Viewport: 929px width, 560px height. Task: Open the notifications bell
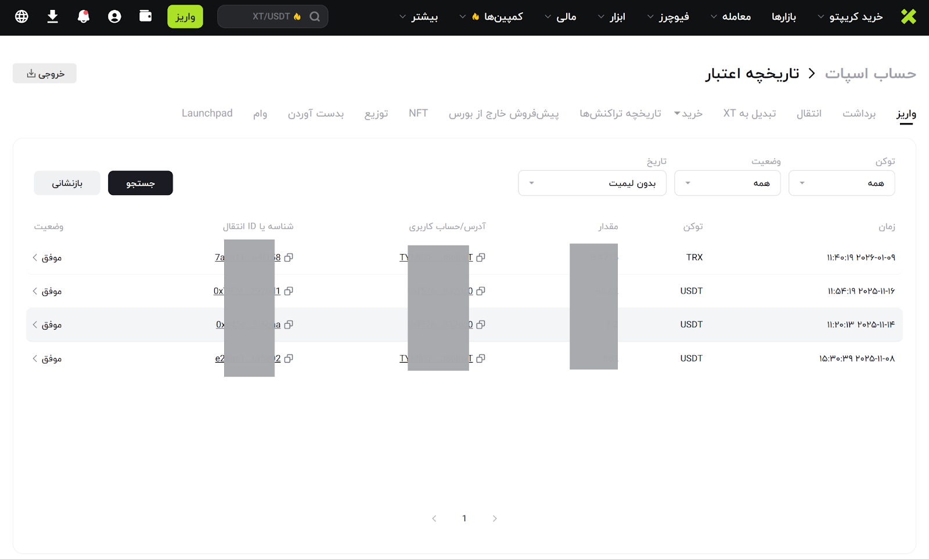click(84, 16)
